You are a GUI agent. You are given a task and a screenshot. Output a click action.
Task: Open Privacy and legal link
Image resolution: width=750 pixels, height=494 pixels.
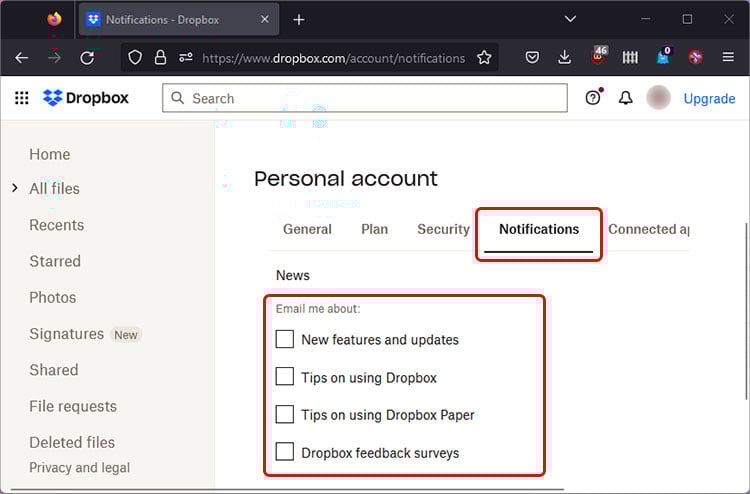tap(79, 468)
